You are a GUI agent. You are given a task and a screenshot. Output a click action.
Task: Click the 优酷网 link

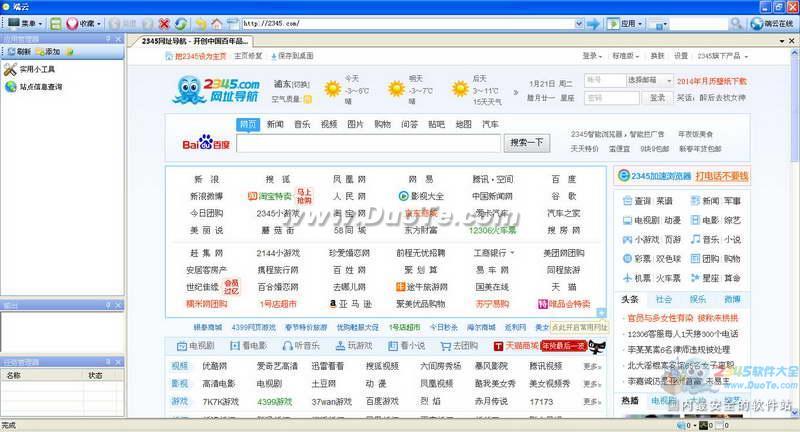pos(215,366)
